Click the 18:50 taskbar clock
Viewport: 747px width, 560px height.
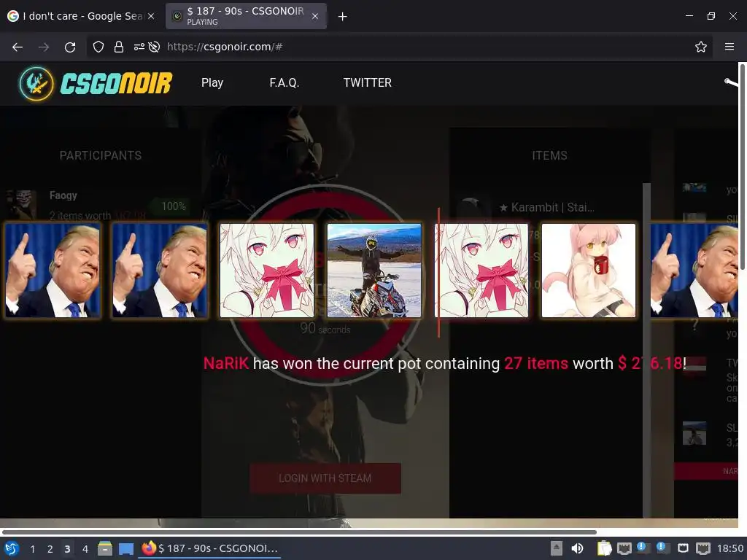pyautogui.click(x=730, y=548)
